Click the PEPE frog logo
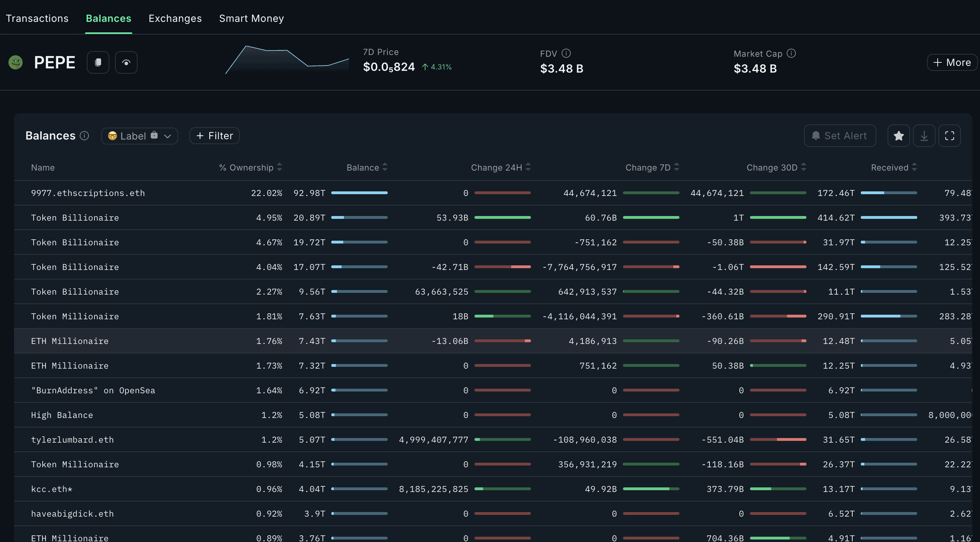The width and height of the screenshot is (980, 542). pos(16,62)
